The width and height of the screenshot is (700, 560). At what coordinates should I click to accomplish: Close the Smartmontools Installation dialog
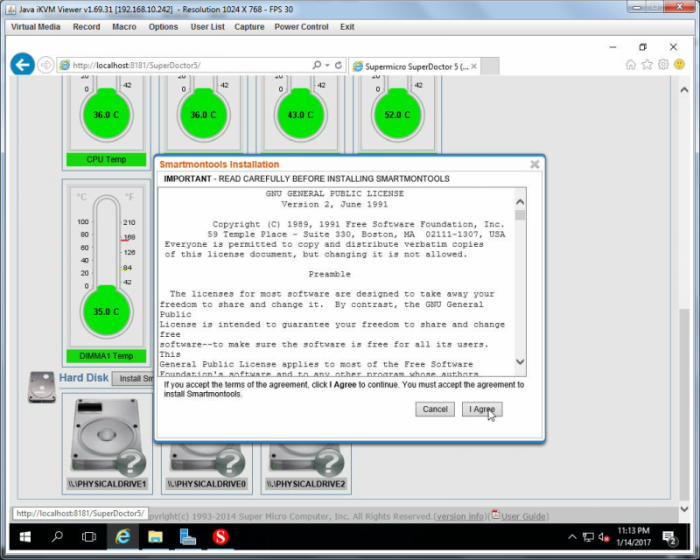tap(534, 164)
